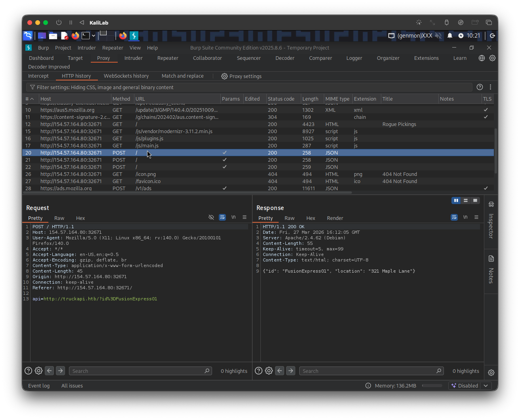Switch to side-by-side layout view
The width and height of the screenshot is (520, 420).
point(456,200)
